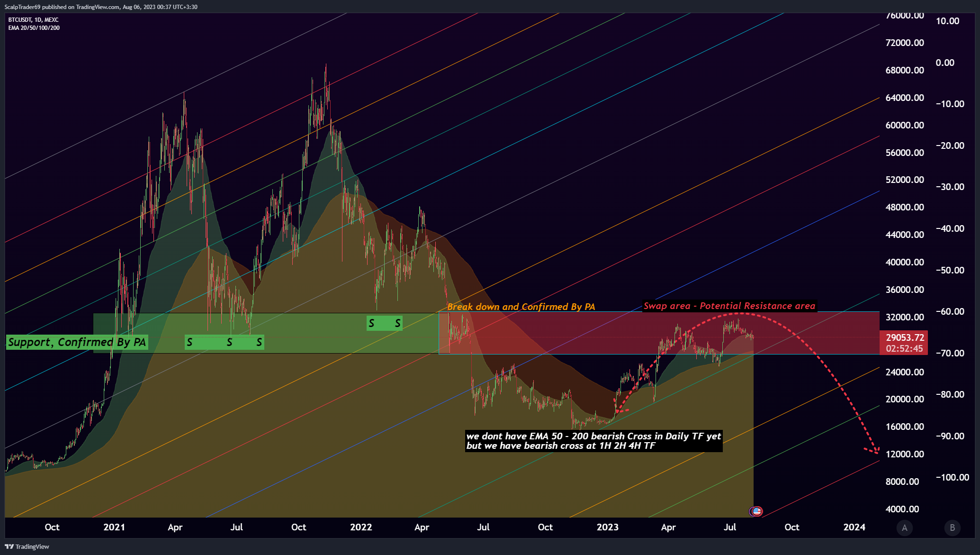Click 2022 on the time axis
The width and height of the screenshot is (980, 555).
pyautogui.click(x=361, y=527)
